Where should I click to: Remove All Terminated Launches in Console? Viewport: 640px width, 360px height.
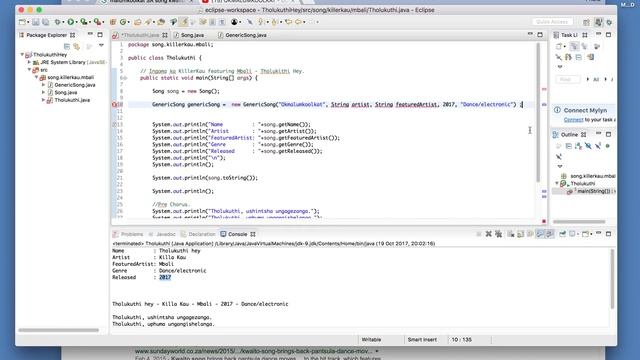(x=498, y=234)
